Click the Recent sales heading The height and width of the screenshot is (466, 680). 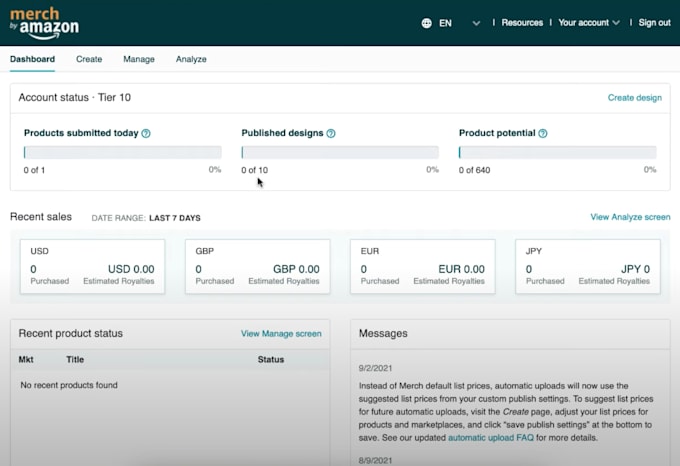(x=41, y=217)
